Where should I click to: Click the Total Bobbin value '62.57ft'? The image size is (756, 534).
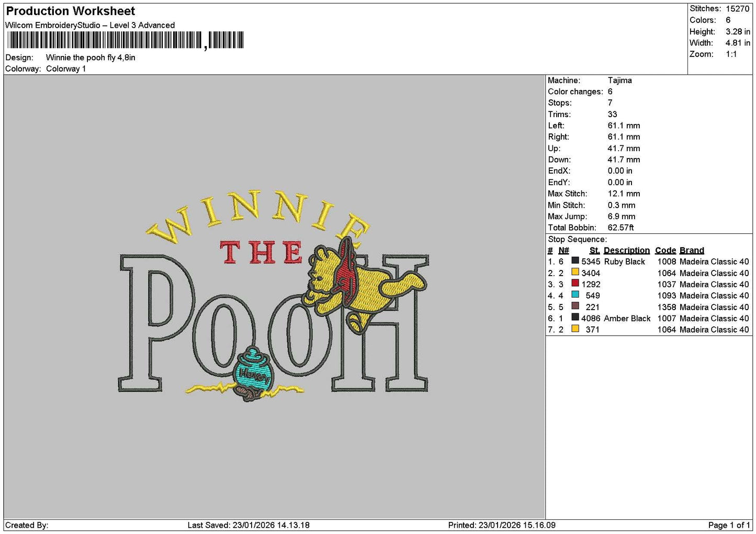pos(621,228)
